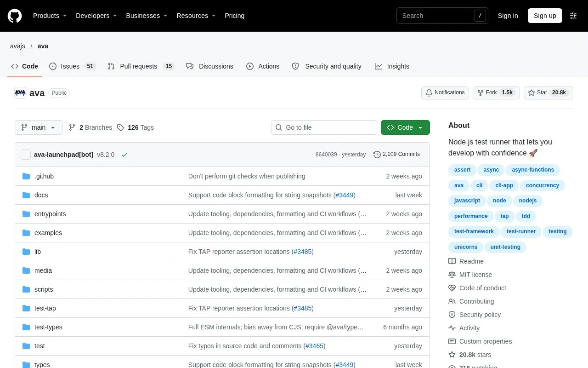The height and width of the screenshot is (368, 588).
Task: Click the Pricing link
Action: 234,16
